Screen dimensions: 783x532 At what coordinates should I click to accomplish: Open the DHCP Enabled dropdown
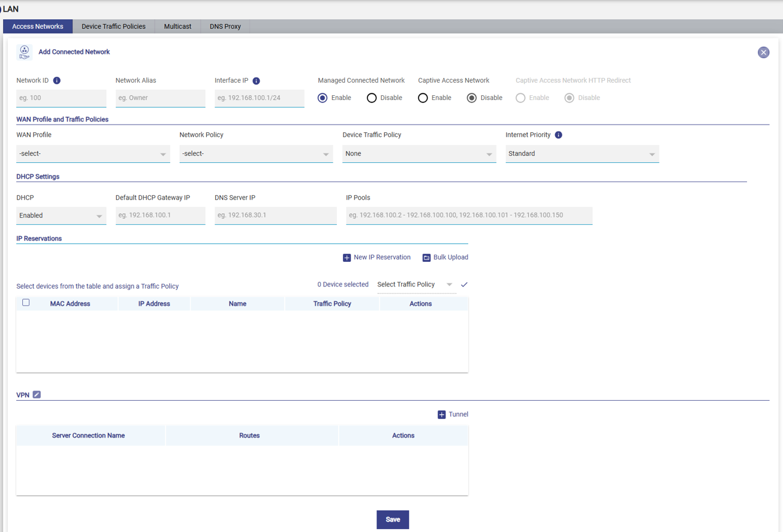point(61,216)
